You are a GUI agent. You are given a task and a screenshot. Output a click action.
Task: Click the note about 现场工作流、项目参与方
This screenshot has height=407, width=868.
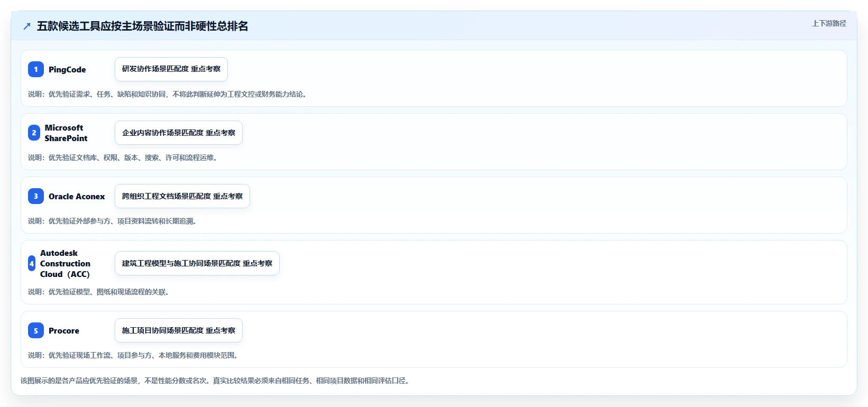tap(133, 355)
